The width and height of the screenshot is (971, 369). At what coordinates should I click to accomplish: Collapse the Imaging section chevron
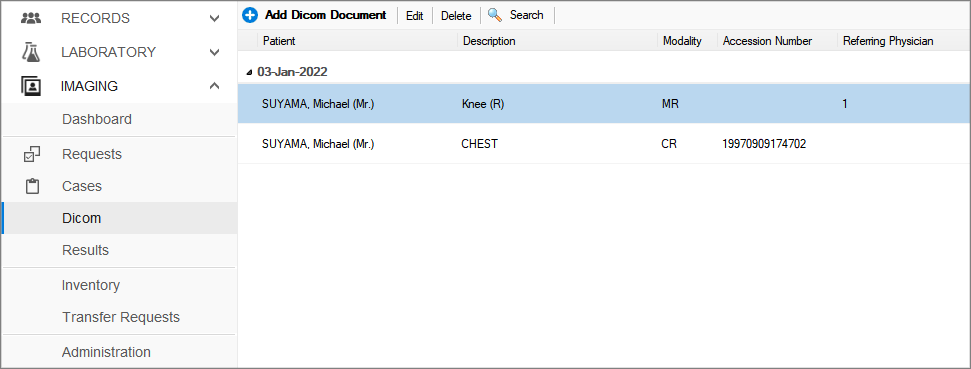214,86
